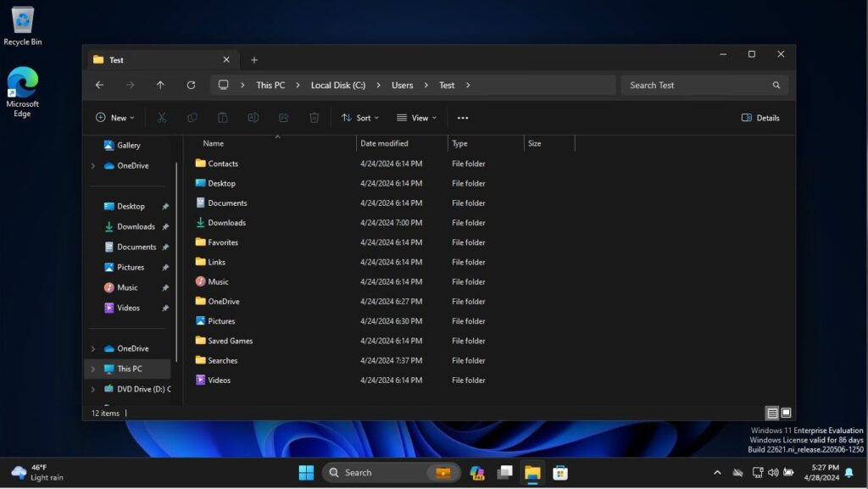Click the Delete trash icon
The image size is (868, 489).
pos(314,118)
